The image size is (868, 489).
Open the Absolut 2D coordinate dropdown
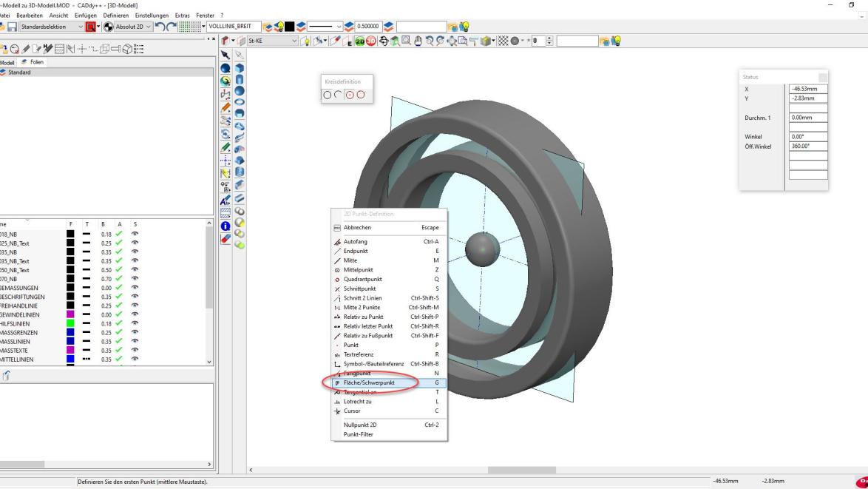(147, 27)
